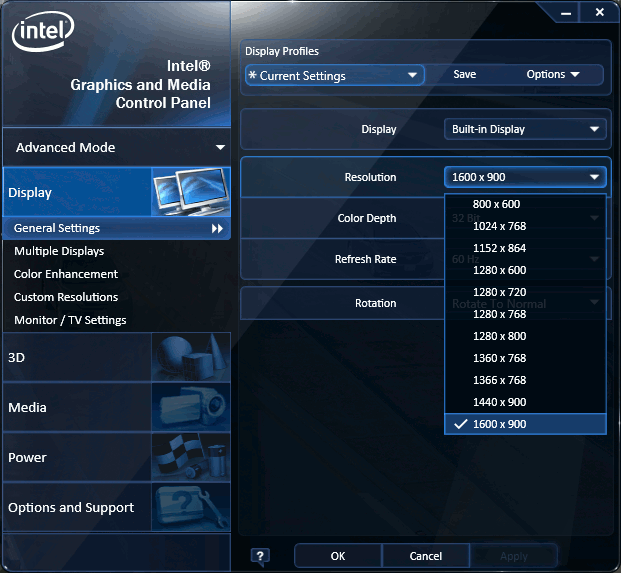This screenshot has height=573, width=621.
Task: Select 1366 x 768 resolution
Action: 499,380
